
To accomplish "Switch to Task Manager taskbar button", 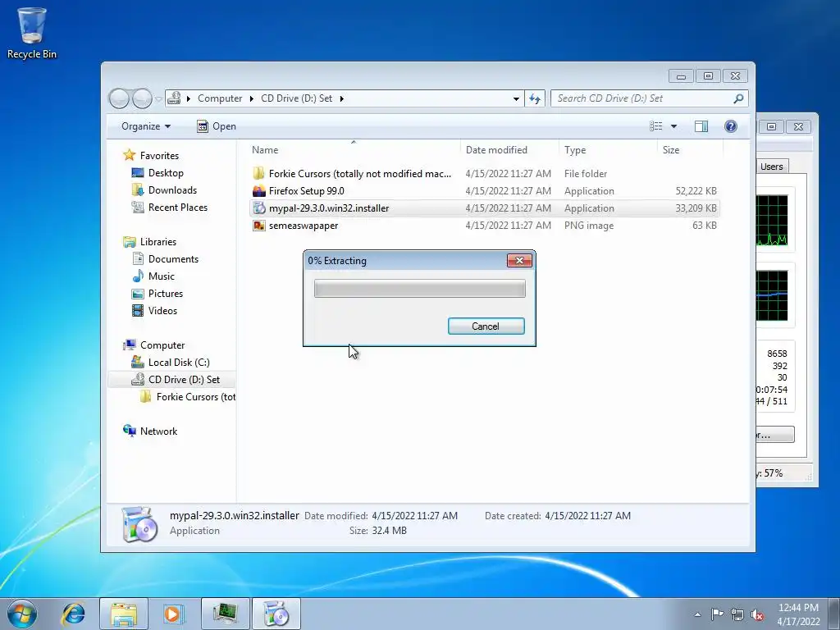I will tap(225, 614).
